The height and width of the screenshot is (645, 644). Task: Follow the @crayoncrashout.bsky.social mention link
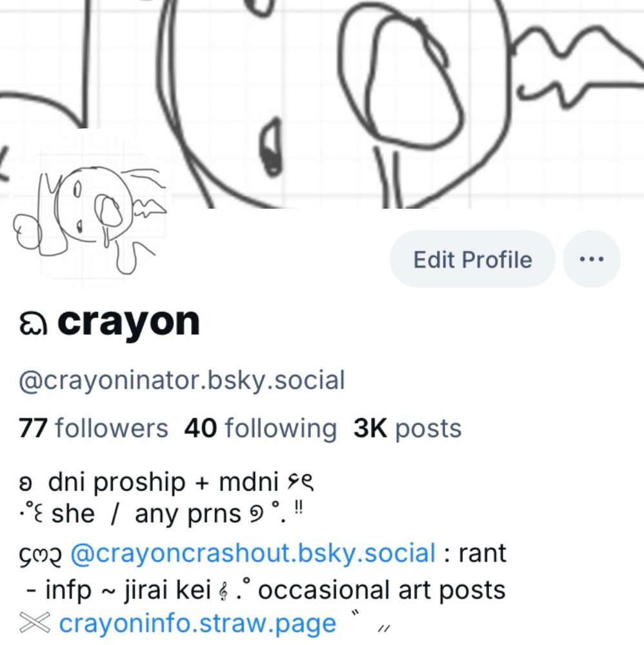point(253,553)
